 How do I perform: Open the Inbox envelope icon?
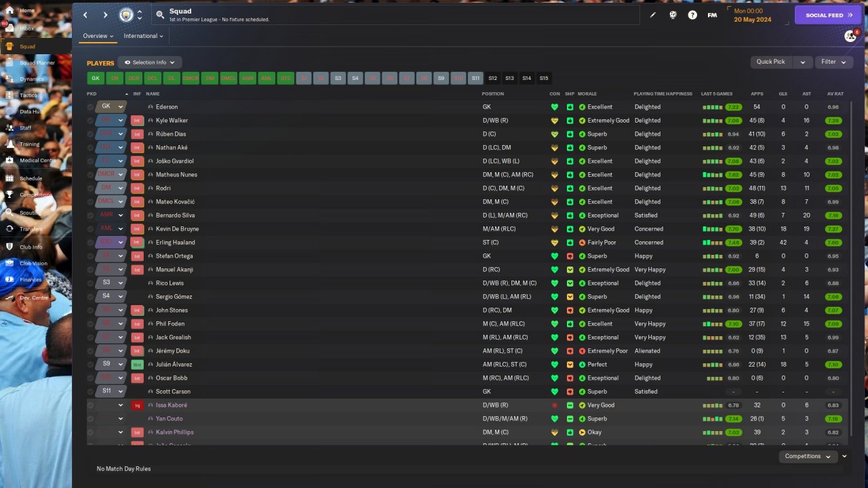(x=10, y=28)
